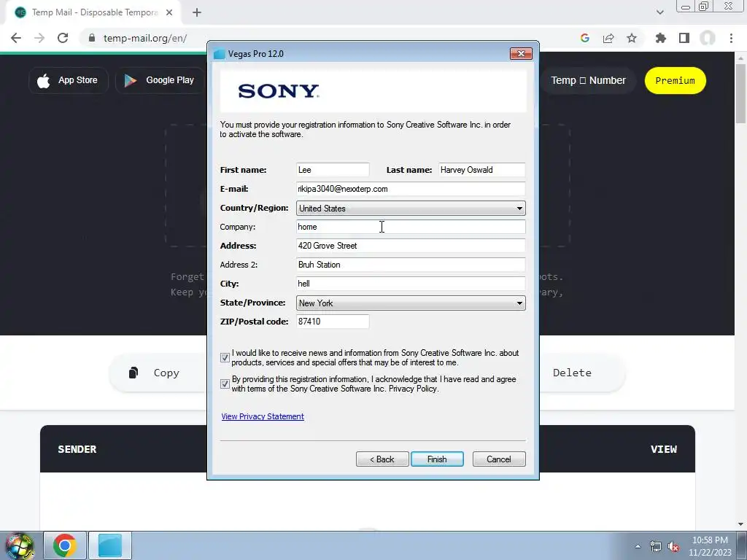Viewport: 747px width, 560px height.
Task: Click the address bar URL temp-mail.org/en/
Action: tap(145, 38)
